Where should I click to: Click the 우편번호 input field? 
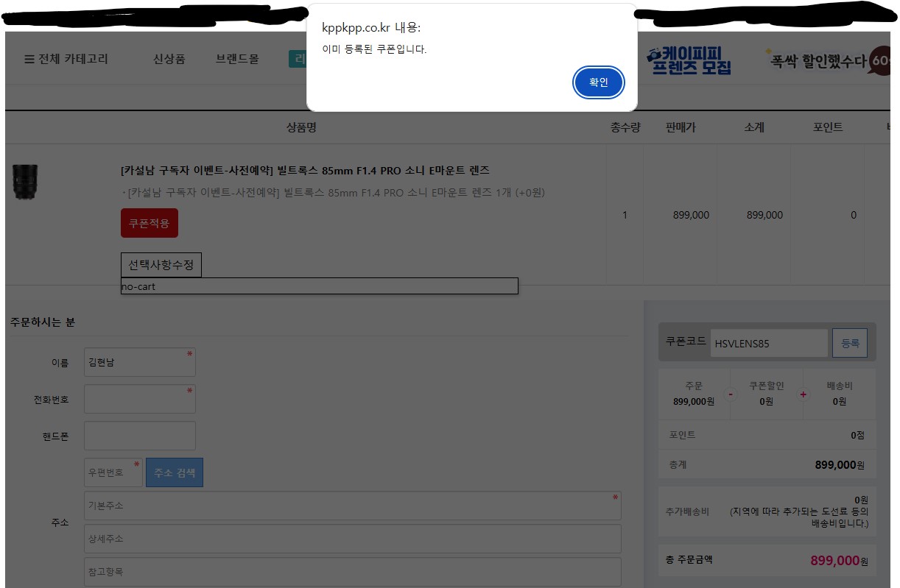click(x=113, y=472)
